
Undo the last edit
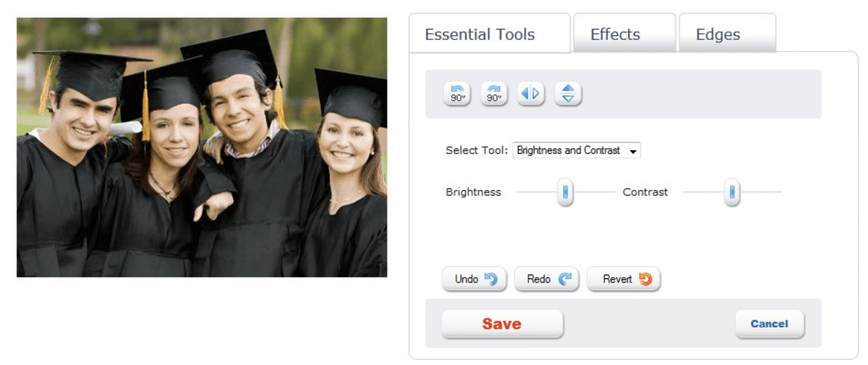coord(474,279)
